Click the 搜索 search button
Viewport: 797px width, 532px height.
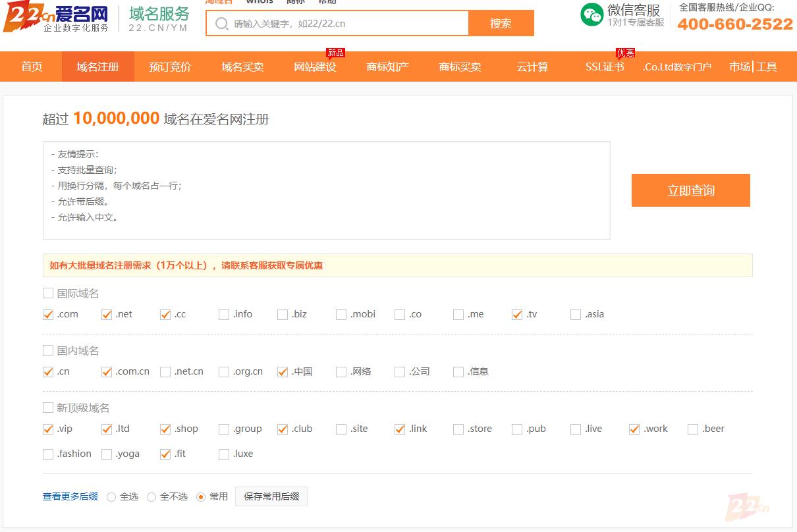click(501, 24)
